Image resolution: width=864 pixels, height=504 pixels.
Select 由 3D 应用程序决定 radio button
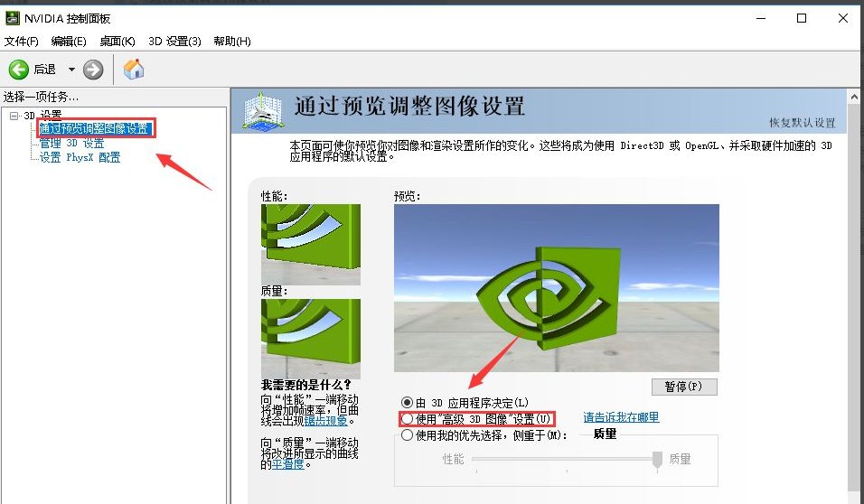tap(408, 402)
